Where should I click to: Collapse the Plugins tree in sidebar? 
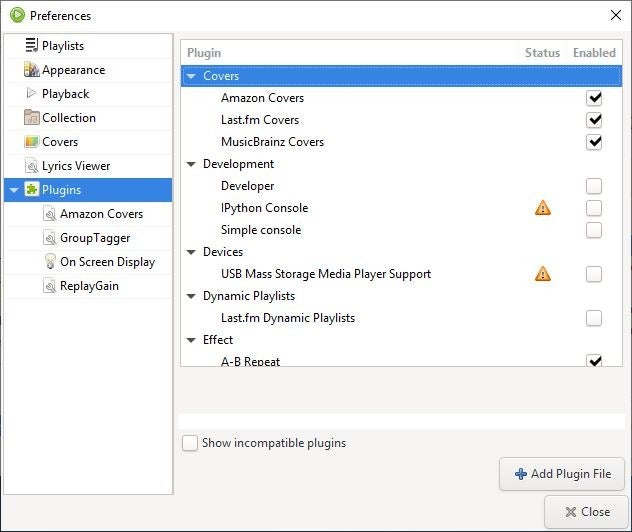pyautogui.click(x=13, y=190)
